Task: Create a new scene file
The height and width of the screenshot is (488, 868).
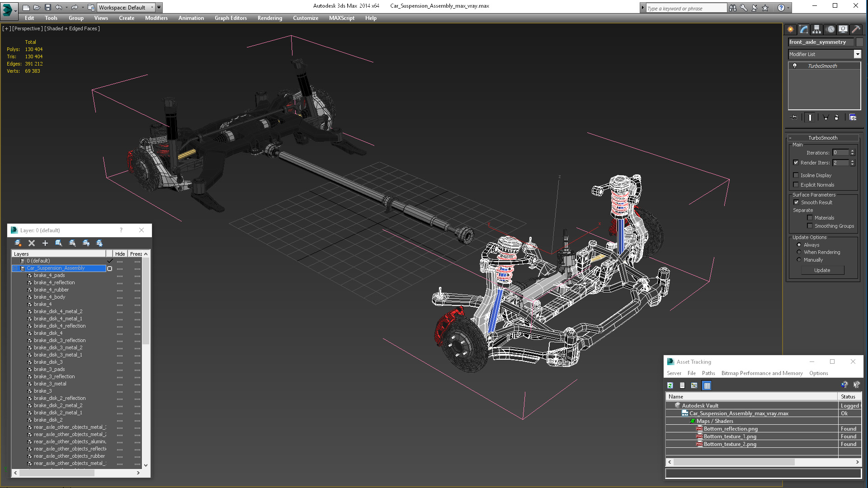Action: pos(26,7)
